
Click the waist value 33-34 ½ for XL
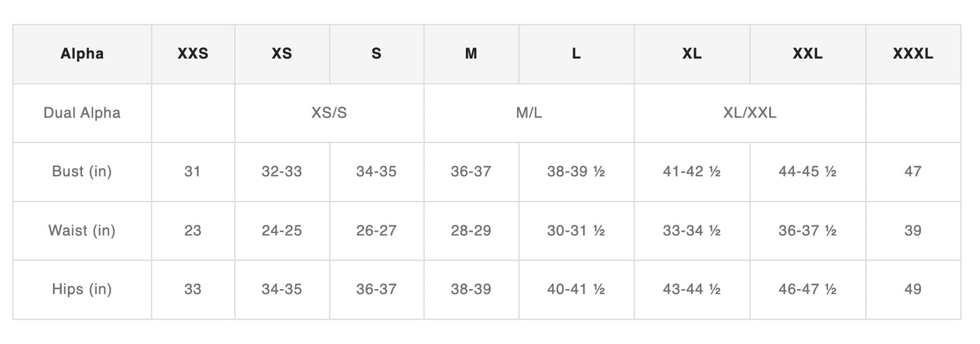tap(692, 231)
